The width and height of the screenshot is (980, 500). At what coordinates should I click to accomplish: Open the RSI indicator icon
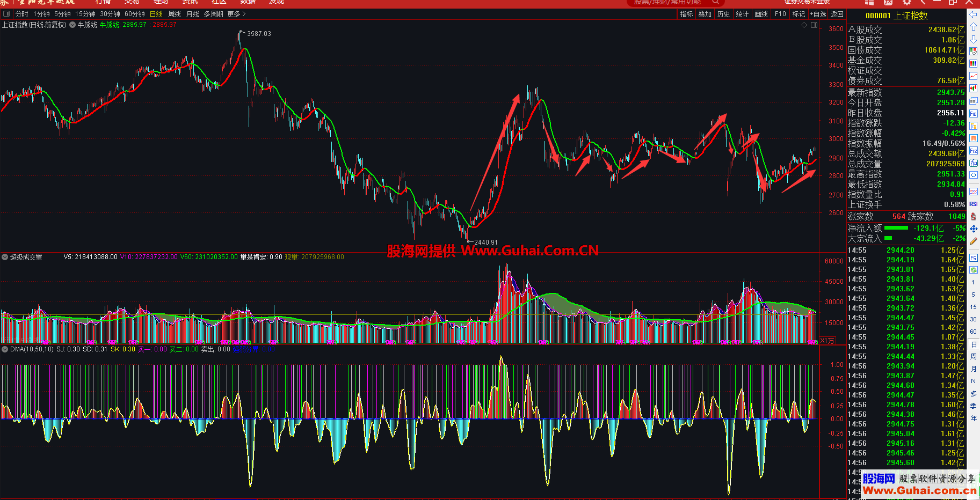(973, 204)
